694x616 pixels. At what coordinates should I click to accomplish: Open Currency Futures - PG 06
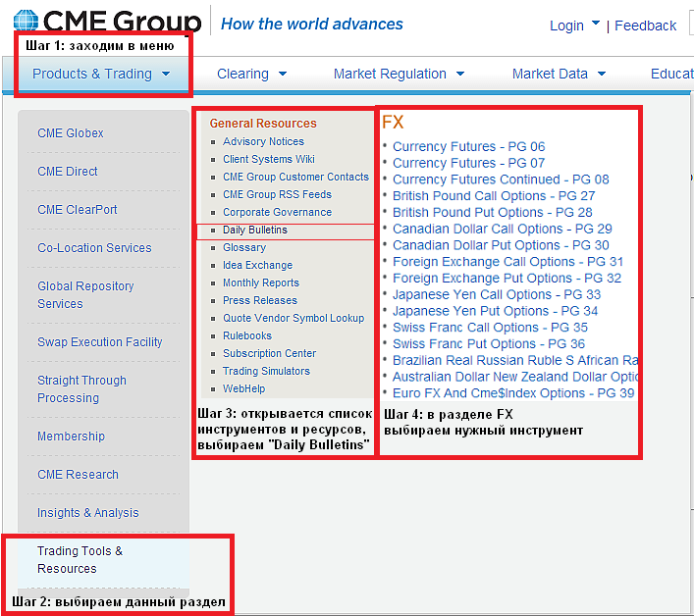coord(468,146)
